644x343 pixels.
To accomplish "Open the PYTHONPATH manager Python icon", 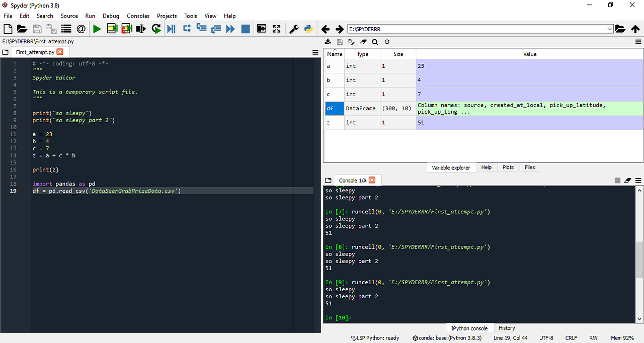I will click(307, 29).
